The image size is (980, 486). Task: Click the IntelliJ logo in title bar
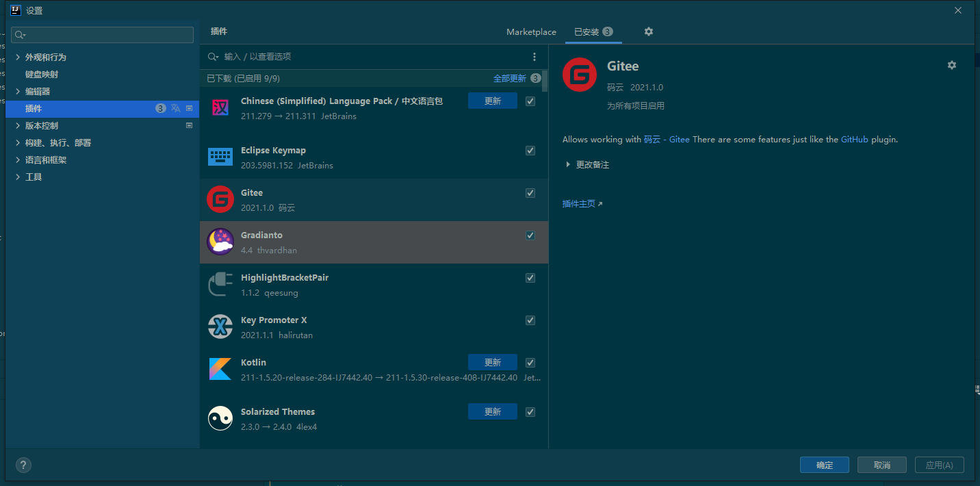(x=15, y=10)
